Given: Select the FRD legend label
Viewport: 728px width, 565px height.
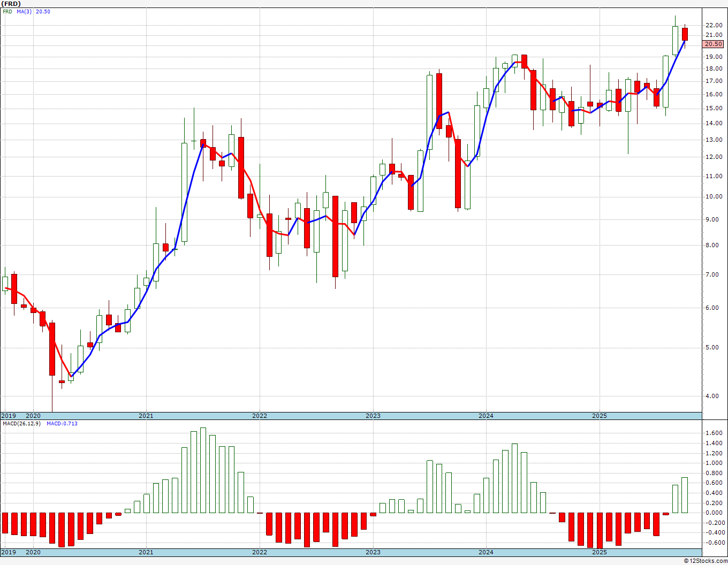Looking at the screenshot, I should pos(7,12).
